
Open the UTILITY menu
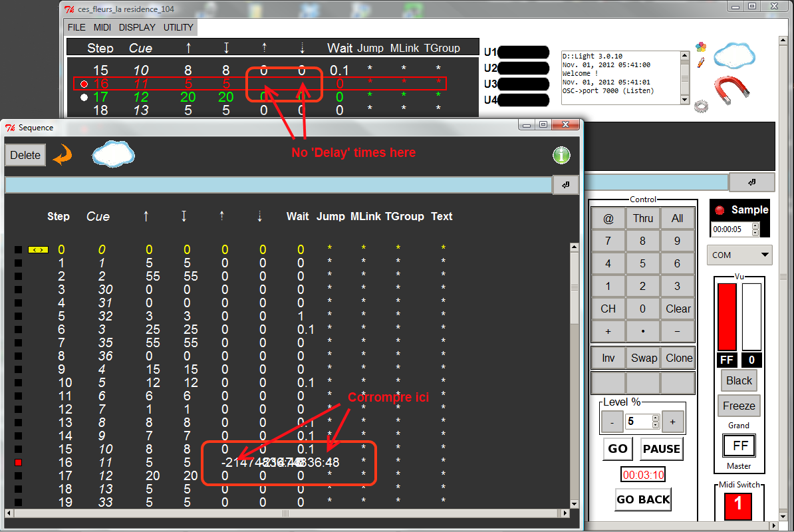click(178, 27)
